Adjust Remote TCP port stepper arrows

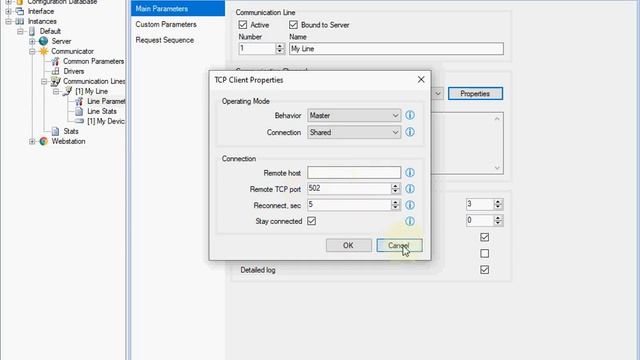pyautogui.click(x=395, y=189)
